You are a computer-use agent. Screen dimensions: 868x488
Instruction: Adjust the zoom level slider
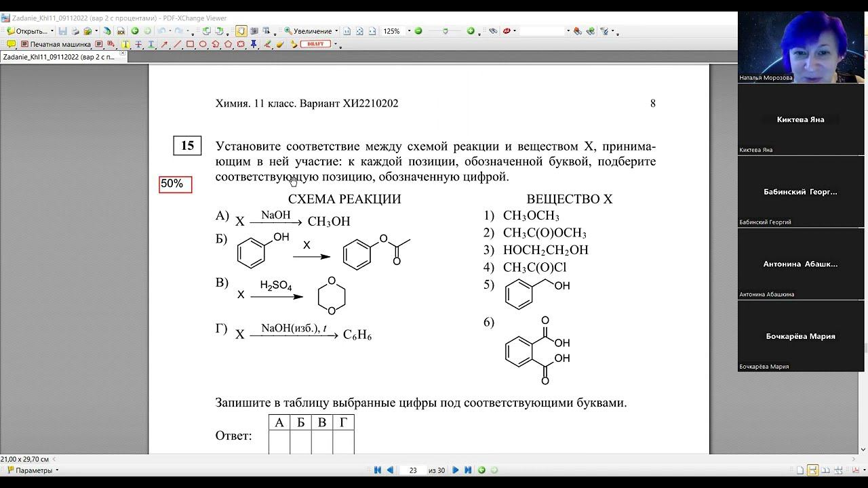tap(445, 31)
